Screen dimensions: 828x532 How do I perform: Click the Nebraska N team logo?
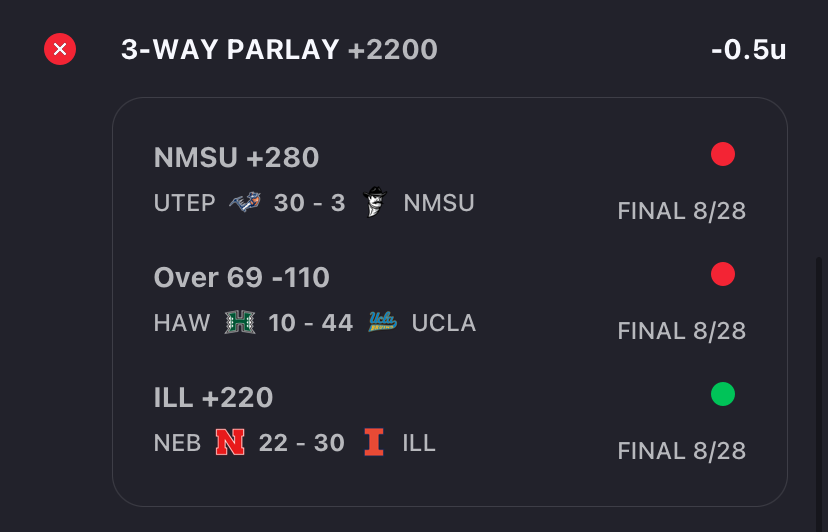click(x=230, y=442)
